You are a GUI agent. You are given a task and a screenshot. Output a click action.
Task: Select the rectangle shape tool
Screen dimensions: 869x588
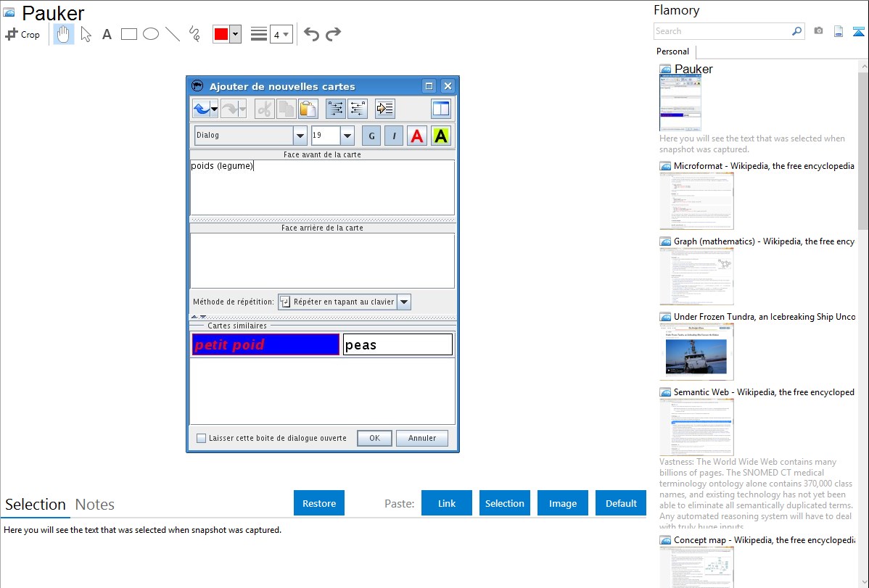[x=128, y=34]
